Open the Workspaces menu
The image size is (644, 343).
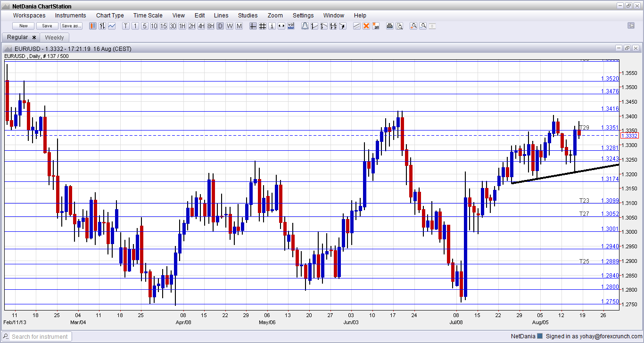pos(29,16)
